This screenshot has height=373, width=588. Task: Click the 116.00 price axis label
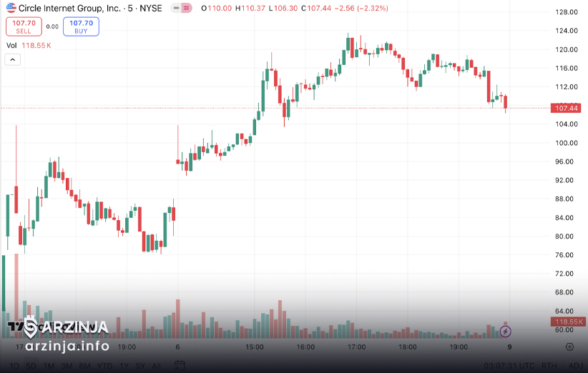(567, 68)
